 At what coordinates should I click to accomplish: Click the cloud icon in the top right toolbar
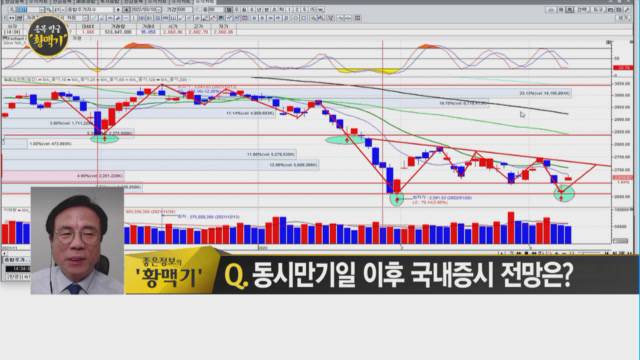[551, 10]
